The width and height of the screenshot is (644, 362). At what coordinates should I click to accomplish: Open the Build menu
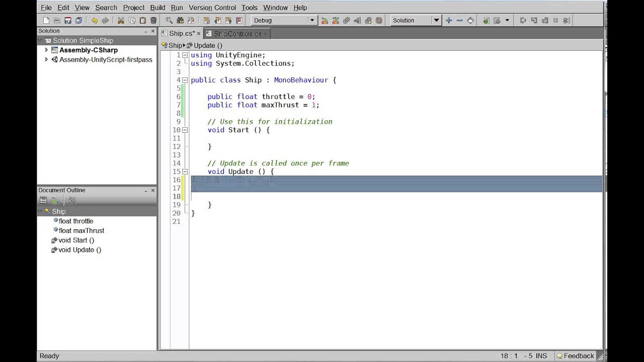pos(157,8)
